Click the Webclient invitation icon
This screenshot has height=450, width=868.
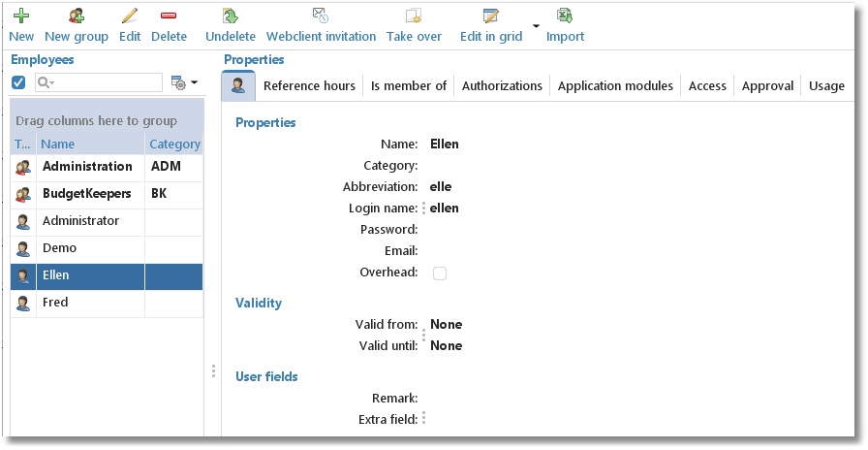point(321,16)
